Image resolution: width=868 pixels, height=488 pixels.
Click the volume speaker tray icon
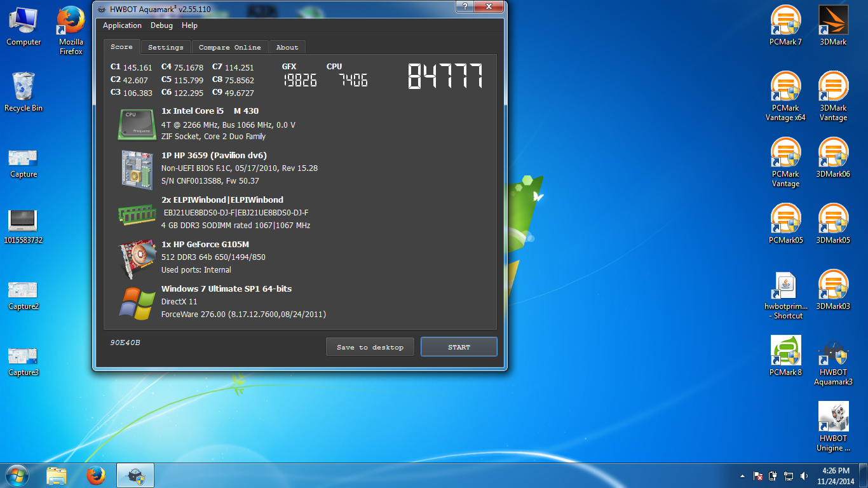click(804, 476)
